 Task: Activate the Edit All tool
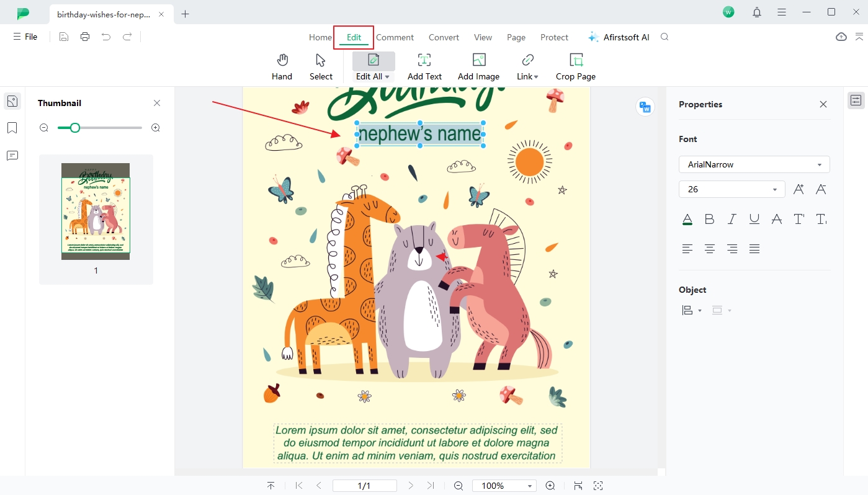pos(374,67)
